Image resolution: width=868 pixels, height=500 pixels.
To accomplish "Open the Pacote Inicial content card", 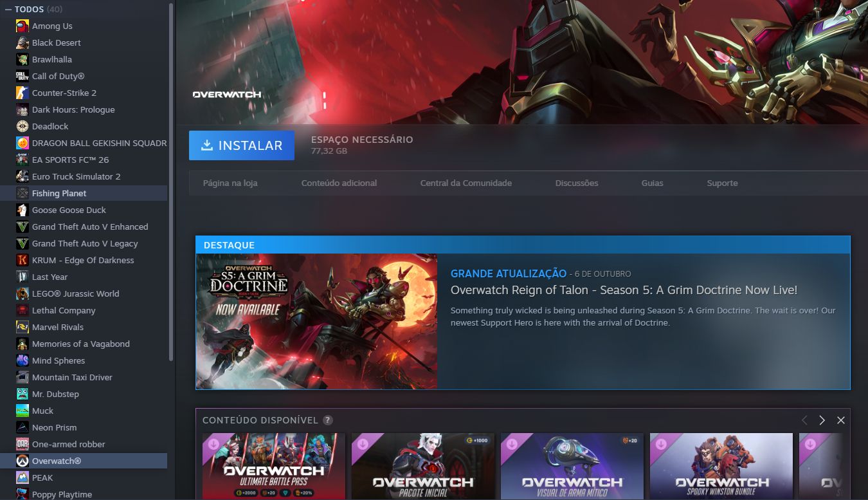I will 423,467.
